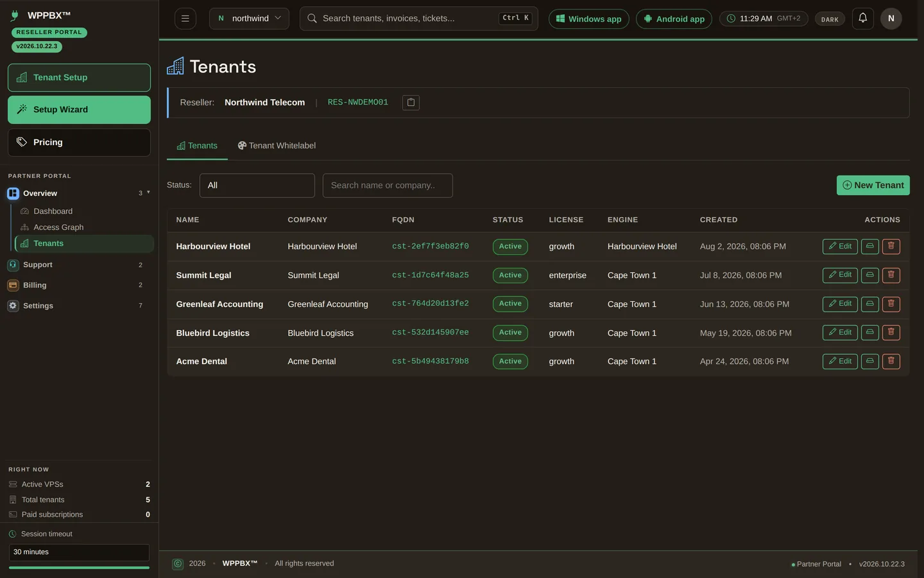Delete the Acme Dental tenant

tap(891, 362)
